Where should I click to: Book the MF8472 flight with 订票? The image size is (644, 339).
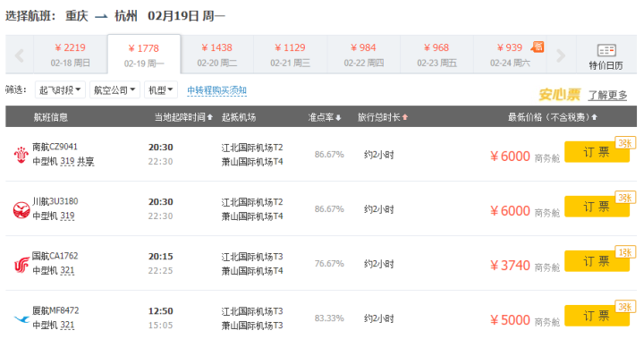597,316
